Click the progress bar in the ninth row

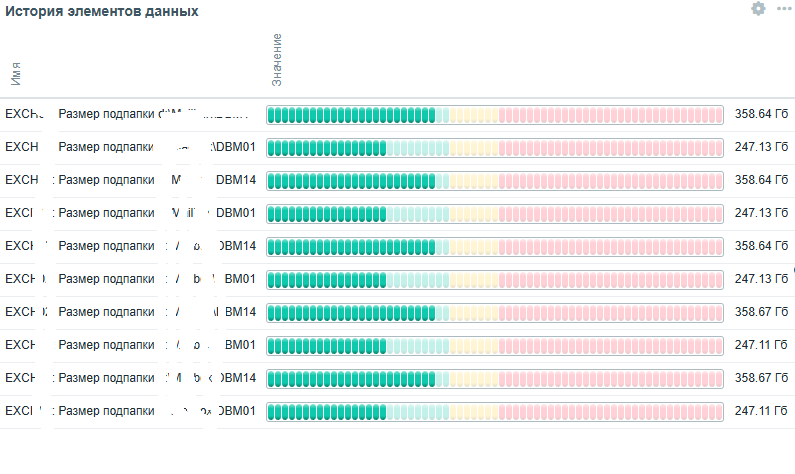[494, 378]
